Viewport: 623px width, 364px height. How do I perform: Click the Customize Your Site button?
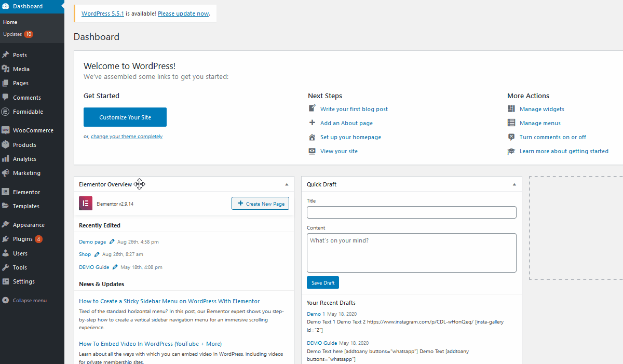(125, 117)
